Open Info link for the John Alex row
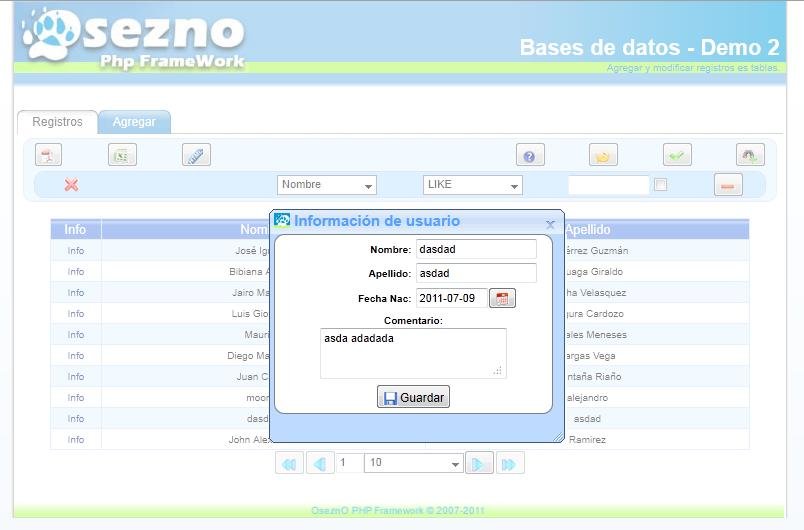 click(76, 440)
